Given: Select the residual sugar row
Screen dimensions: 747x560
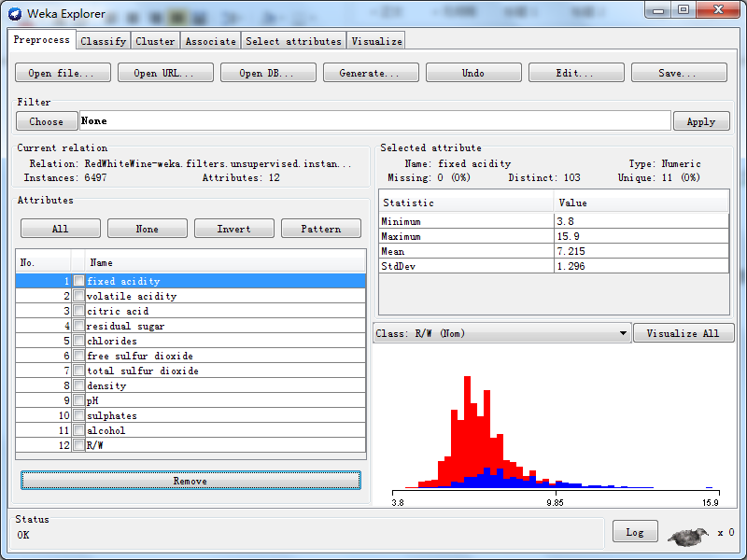Looking at the screenshot, I should pyautogui.click(x=190, y=326).
